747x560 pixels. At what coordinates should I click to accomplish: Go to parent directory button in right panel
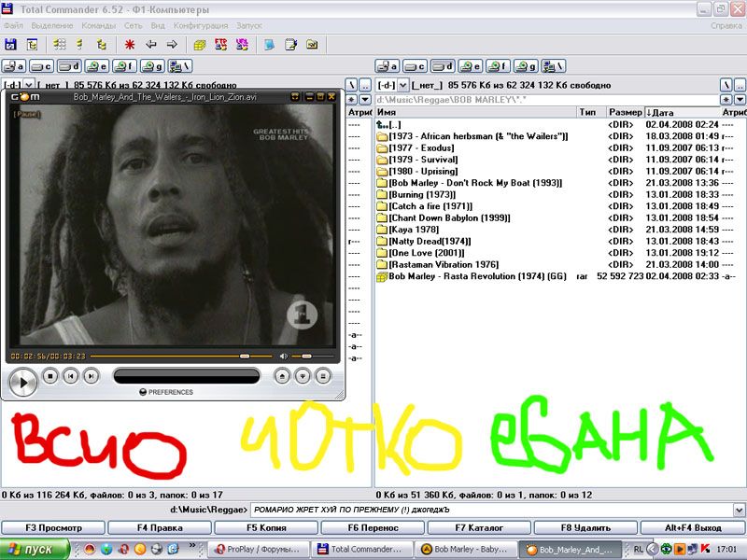click(x=740, y=85)
